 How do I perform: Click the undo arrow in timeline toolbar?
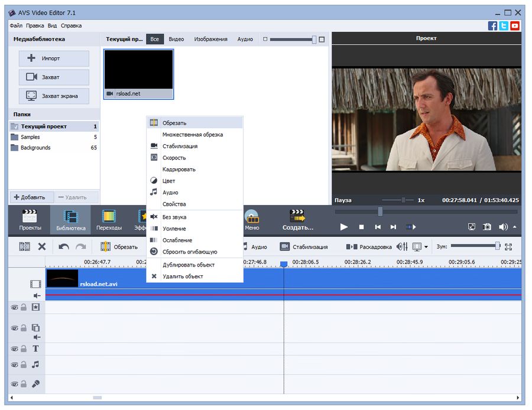click(63, 246)
